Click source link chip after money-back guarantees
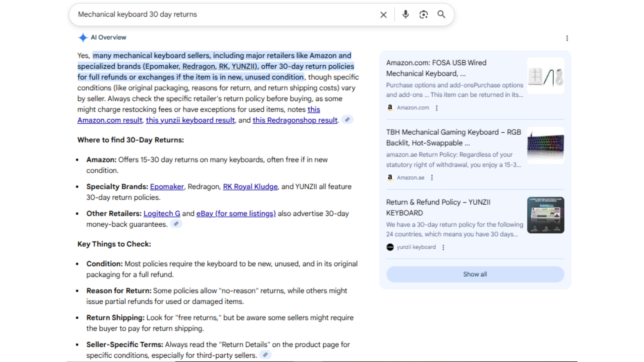This screenshot has width=644, height=362. coord(176,224)
